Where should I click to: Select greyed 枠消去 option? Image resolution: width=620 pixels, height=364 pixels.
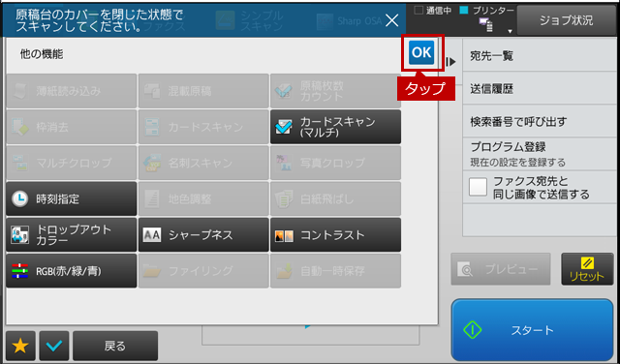point(71,127)
